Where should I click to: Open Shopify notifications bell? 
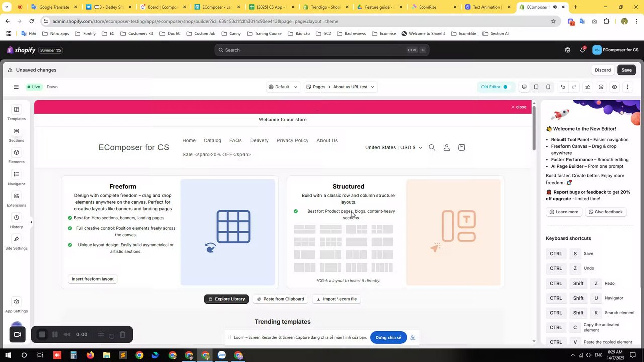[x=582, y=50]
